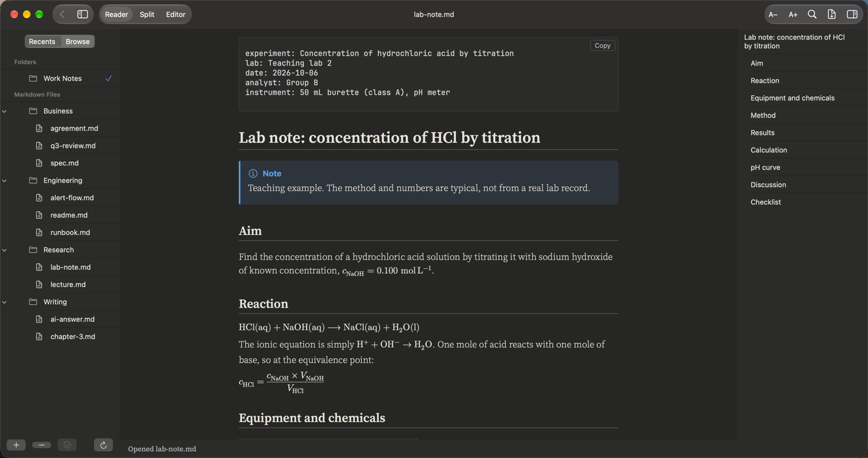Click the export document icon
The width and height of the screenshot is (868, 458).
click(x=831, y=14)
